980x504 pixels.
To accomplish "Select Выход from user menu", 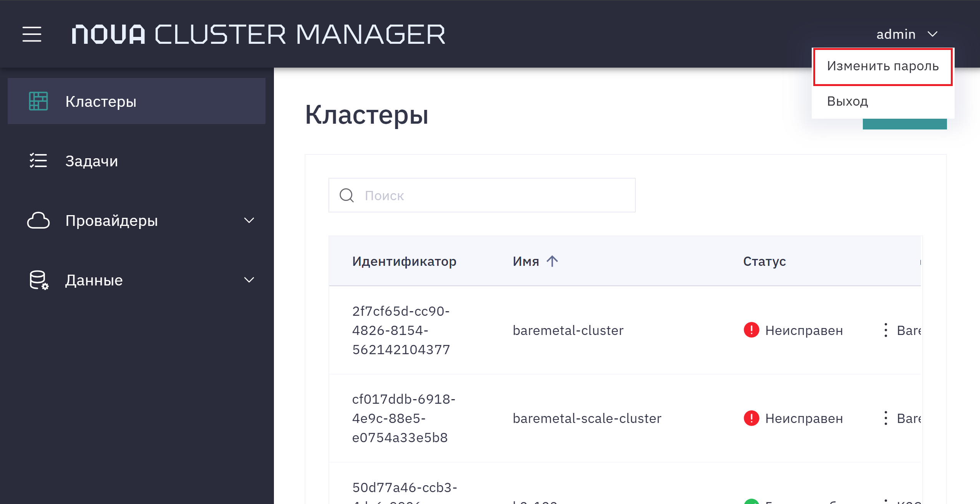I will coord(883,101).
